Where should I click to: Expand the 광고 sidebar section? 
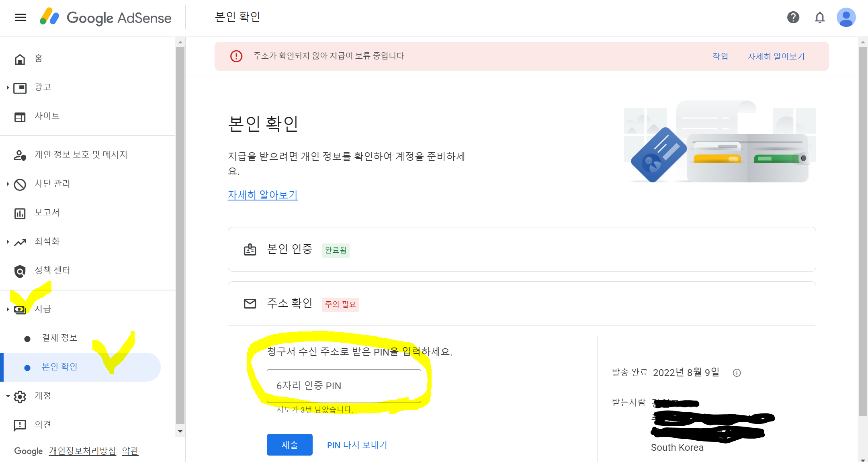coord(8,88)
